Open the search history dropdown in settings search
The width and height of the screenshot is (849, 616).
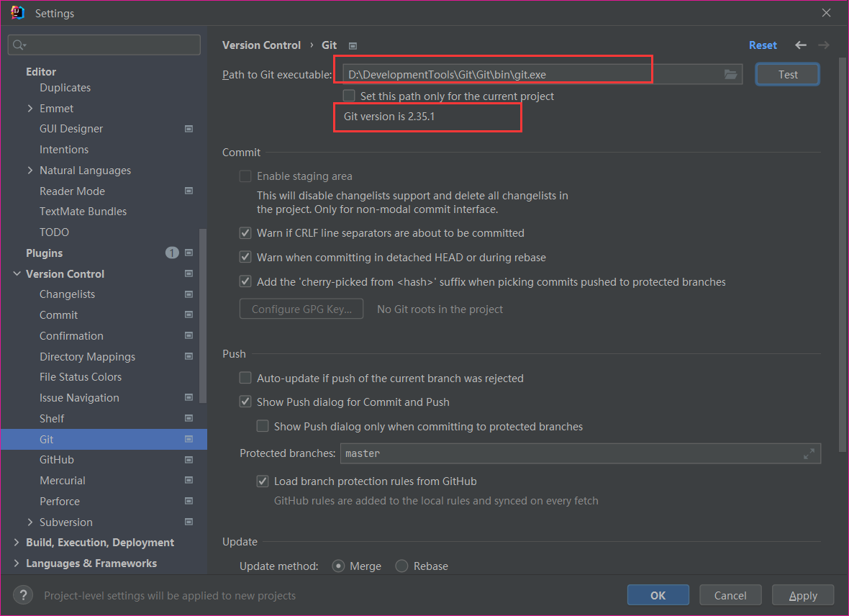(x=25, y=45)
